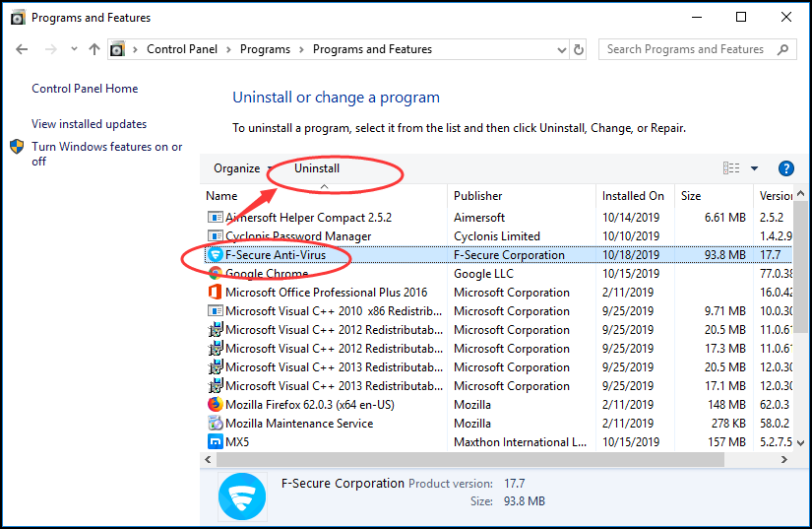Image resolution: width=812 pixels, height=529 pixels.
Task: Click Google LLC publisher cell
Action: (483, 274)
